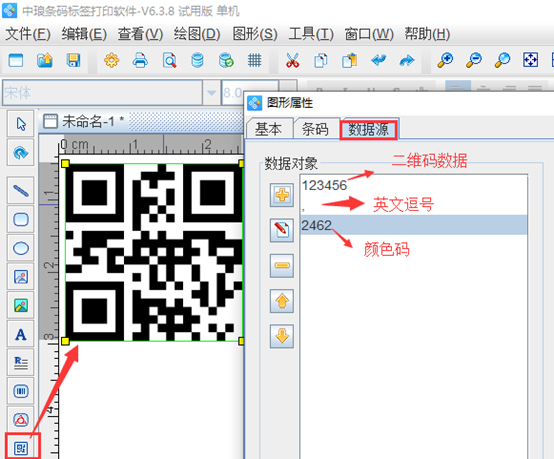This screenshot has height=459, width=554.
Task: Move the data object up with the up arrow
Action: click(x=282, y=301)
